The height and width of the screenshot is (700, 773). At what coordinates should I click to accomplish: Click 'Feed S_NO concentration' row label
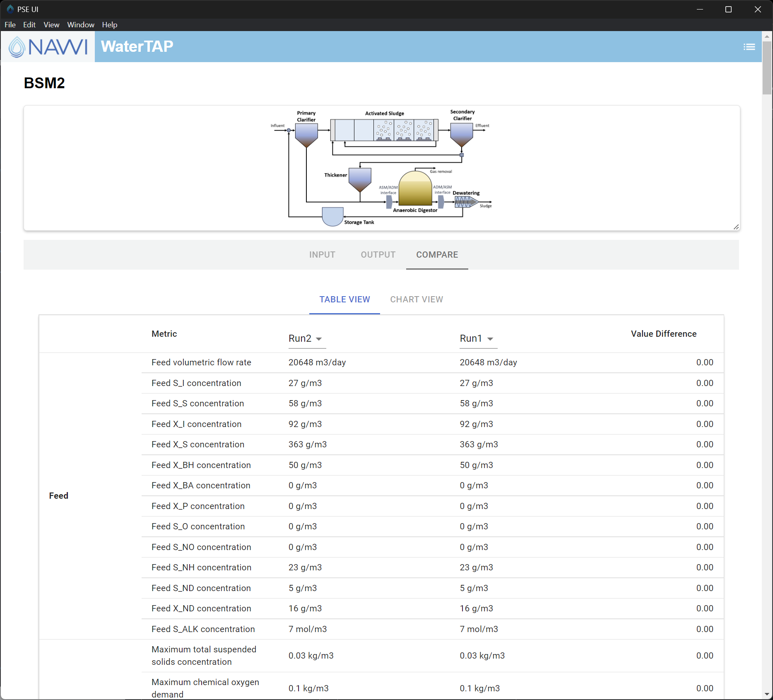tap(201, 547)
